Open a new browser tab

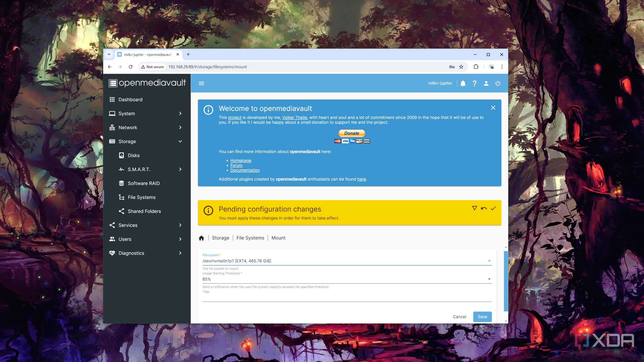tap(188, 54)
